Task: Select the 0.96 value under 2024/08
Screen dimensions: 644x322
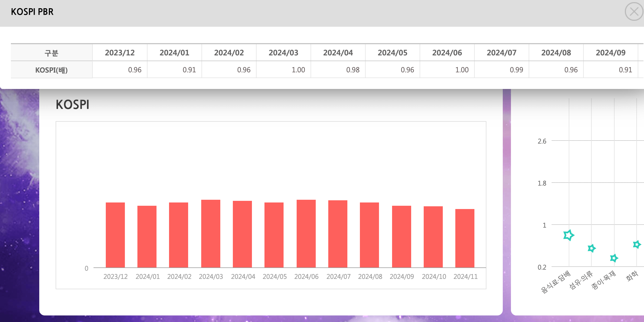Action: click(x=571, y=70)
